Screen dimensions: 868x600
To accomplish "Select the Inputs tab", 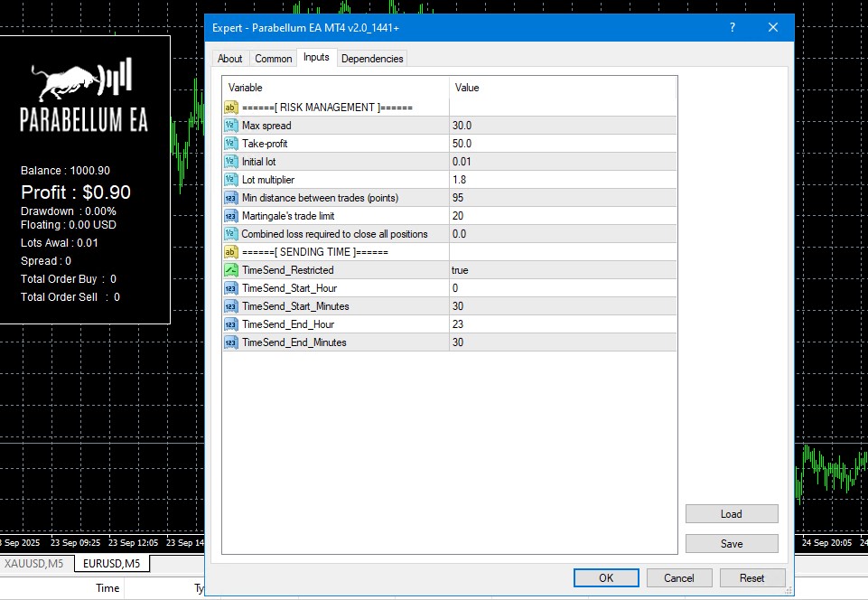I will click(x=317, y=57).
